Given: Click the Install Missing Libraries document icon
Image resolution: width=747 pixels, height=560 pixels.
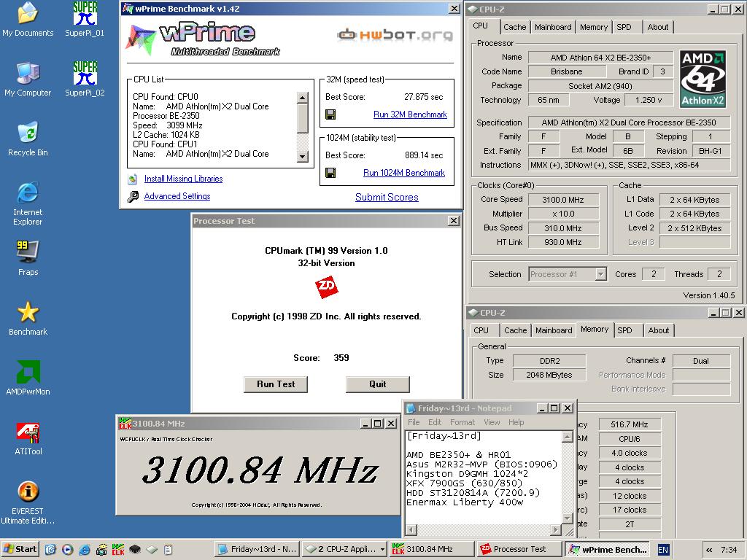Looking at the screenshot, I should (x=133, y=179).
